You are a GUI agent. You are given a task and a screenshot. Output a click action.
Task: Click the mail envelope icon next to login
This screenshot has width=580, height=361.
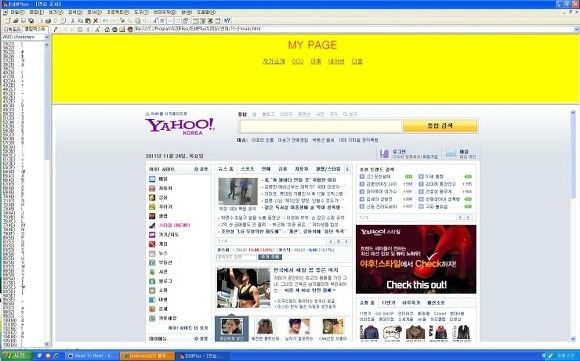coord(451,153)
